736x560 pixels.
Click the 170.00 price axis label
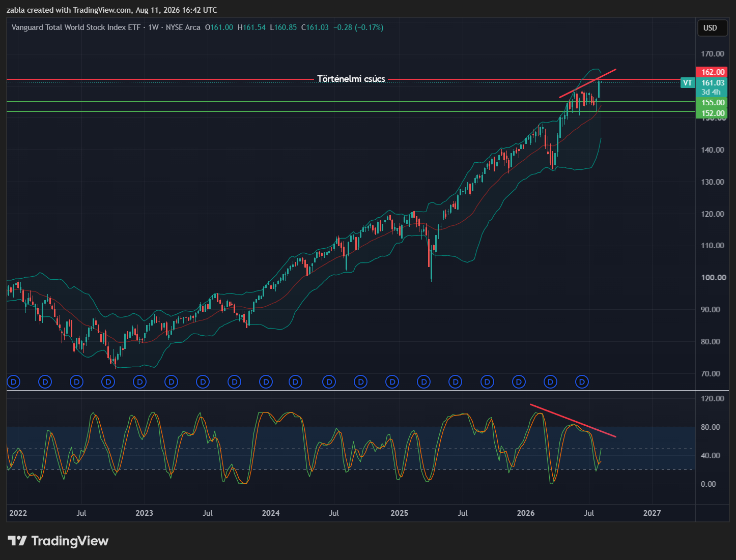[713, 54]
